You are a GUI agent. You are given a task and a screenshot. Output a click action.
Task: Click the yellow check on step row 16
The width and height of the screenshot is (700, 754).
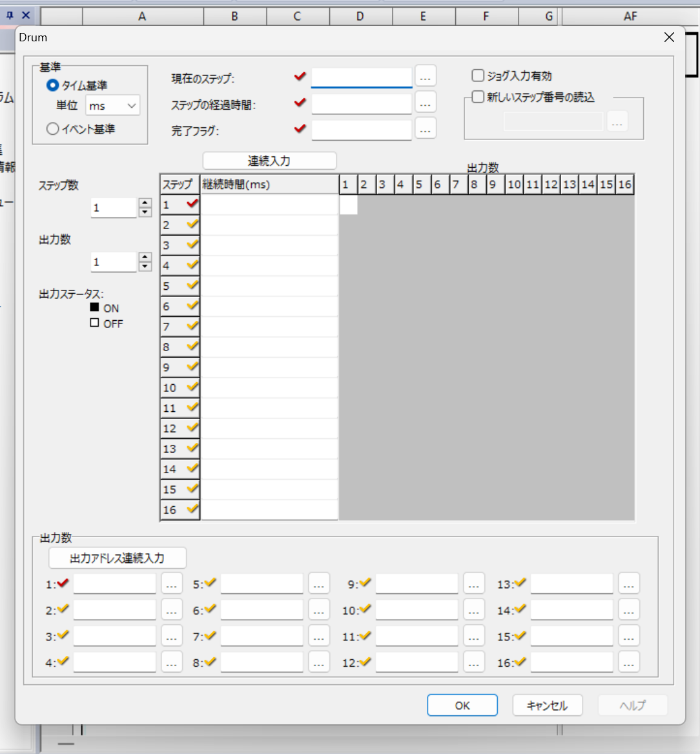[x=192, y=509]
